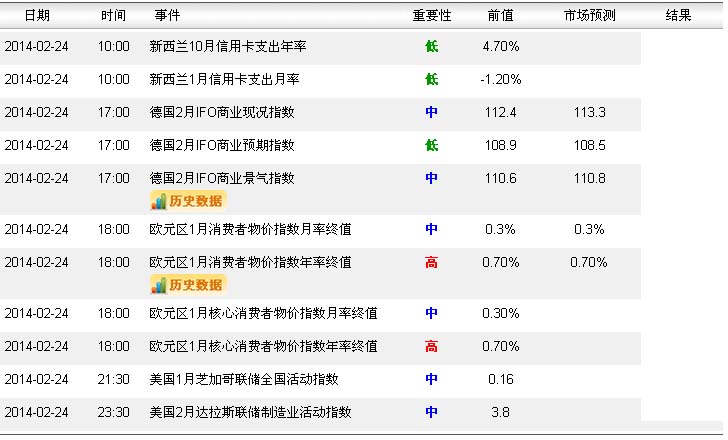The image size is (728, 440).
Task: Select the 前值 column header
Action: (x=500, y=16)
